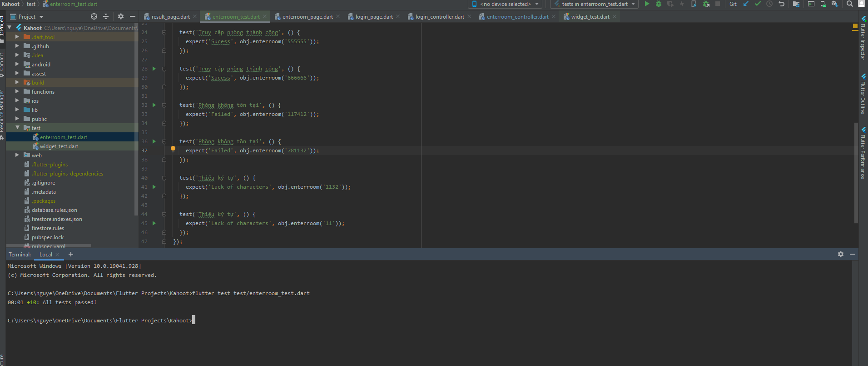
Task: Open Project Structure from the top toolbar
Action: click(796, 4)
